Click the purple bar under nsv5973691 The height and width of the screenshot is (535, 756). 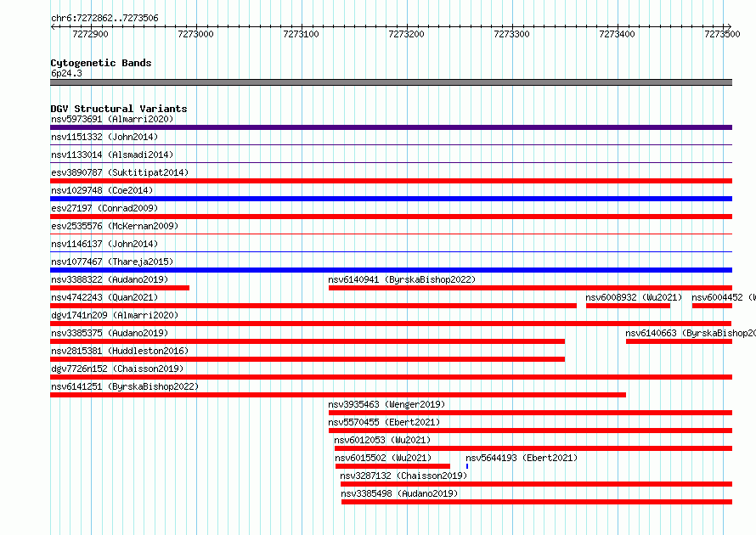391,127
